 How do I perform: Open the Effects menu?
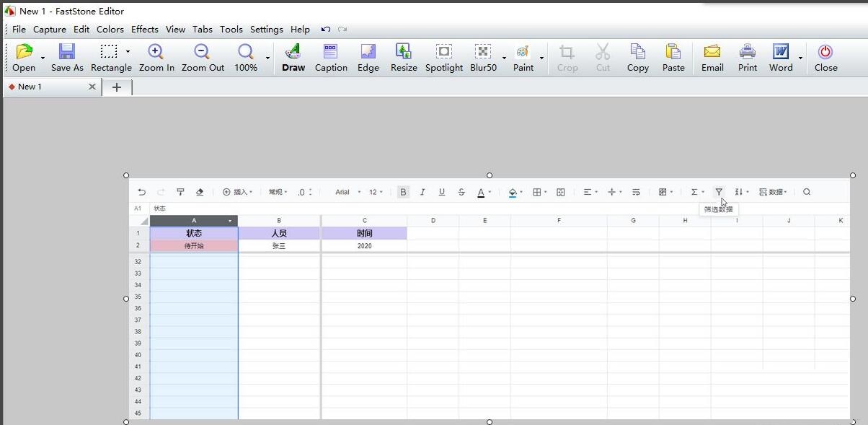click(145, 30)
